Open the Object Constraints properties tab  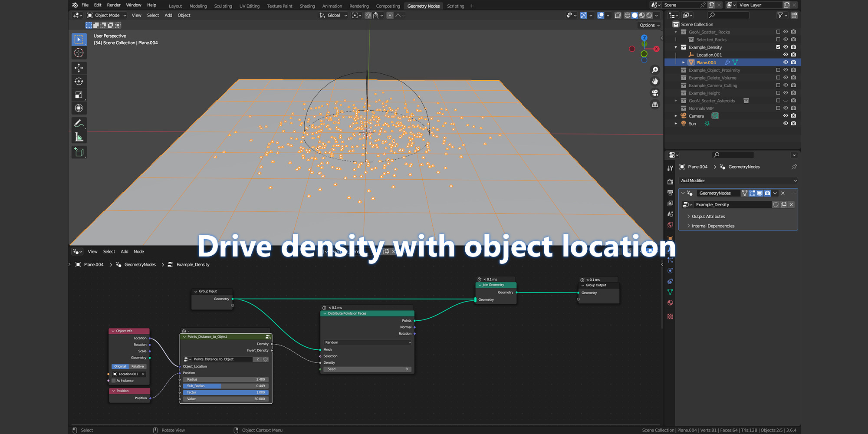(x=670, y=281)
